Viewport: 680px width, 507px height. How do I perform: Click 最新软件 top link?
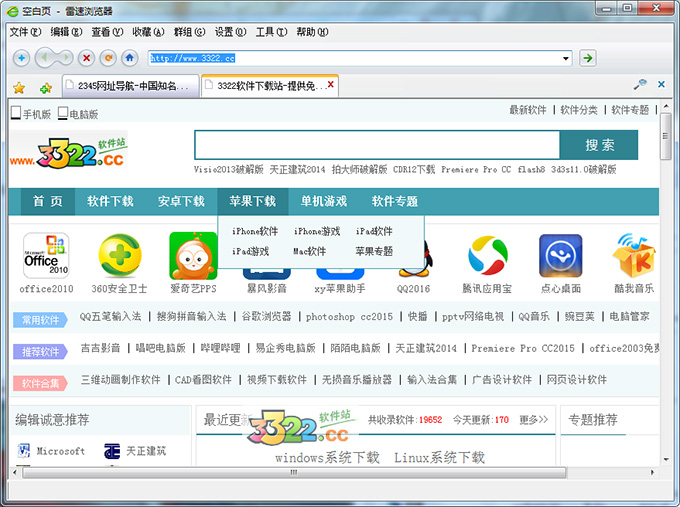click(x=528, y=110)
